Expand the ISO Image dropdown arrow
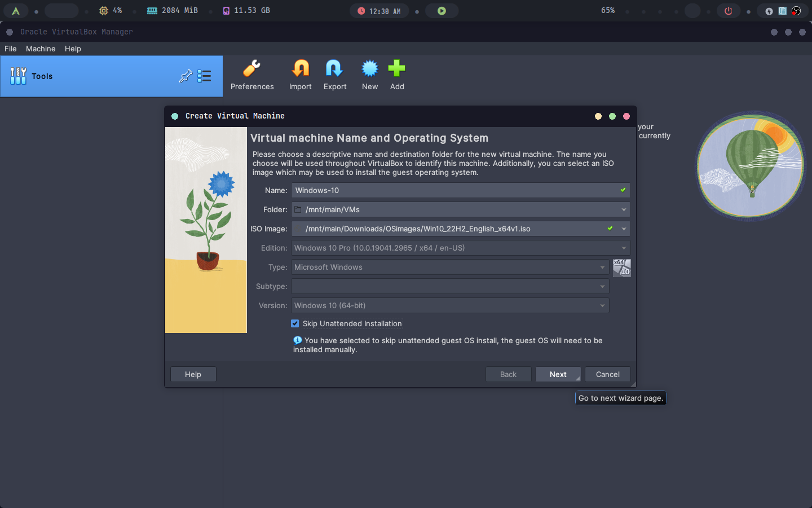The height and width of the screenshot is (508, 812). pyautogui.click(x=624, y=229)
